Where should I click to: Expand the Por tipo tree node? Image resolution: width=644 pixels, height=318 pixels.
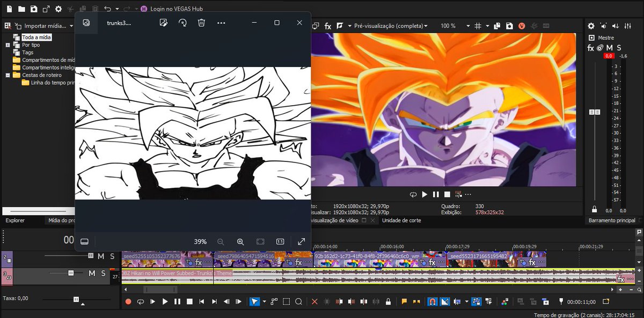tap(8, 45)
